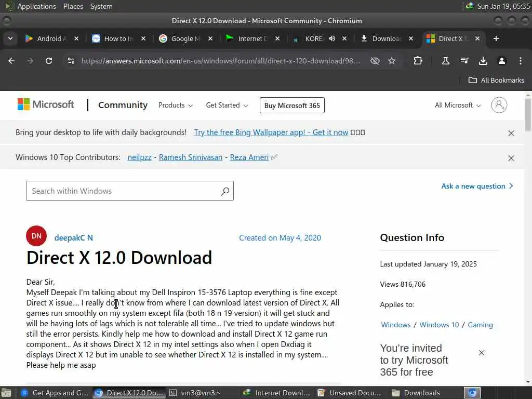Open site information icon in address bar

click(71, 61)
